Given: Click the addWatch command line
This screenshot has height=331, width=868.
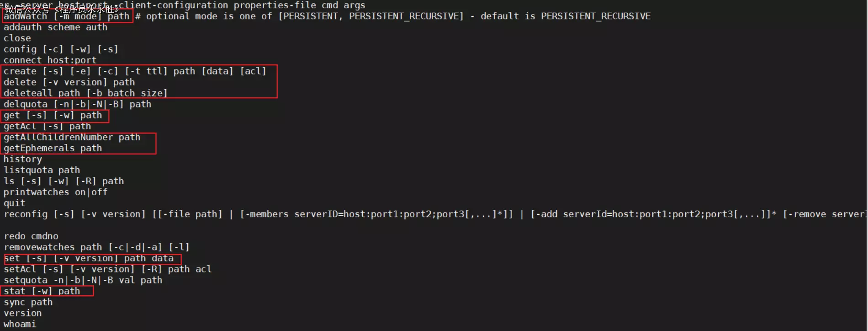Looking at the screenshot, I should (67, 16).
